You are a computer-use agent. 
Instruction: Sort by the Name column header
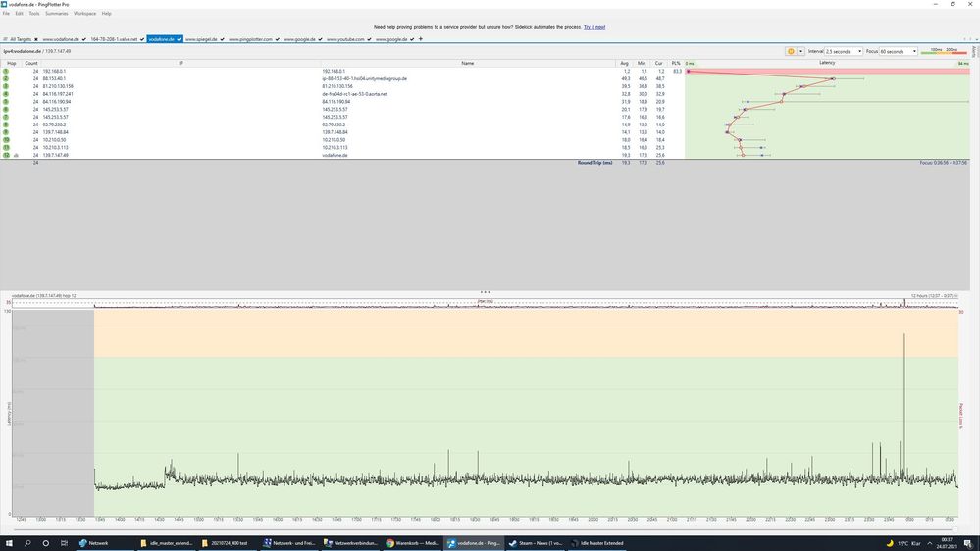click(468, 63)
